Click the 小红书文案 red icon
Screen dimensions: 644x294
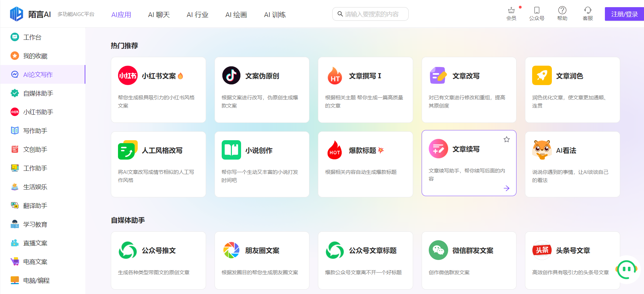coord(128,76)
